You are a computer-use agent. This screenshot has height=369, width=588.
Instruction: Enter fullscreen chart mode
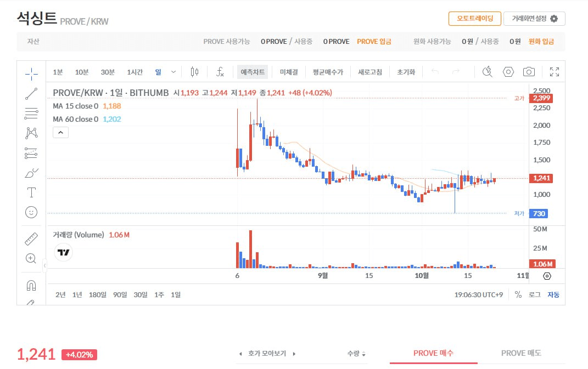(554, 72)
